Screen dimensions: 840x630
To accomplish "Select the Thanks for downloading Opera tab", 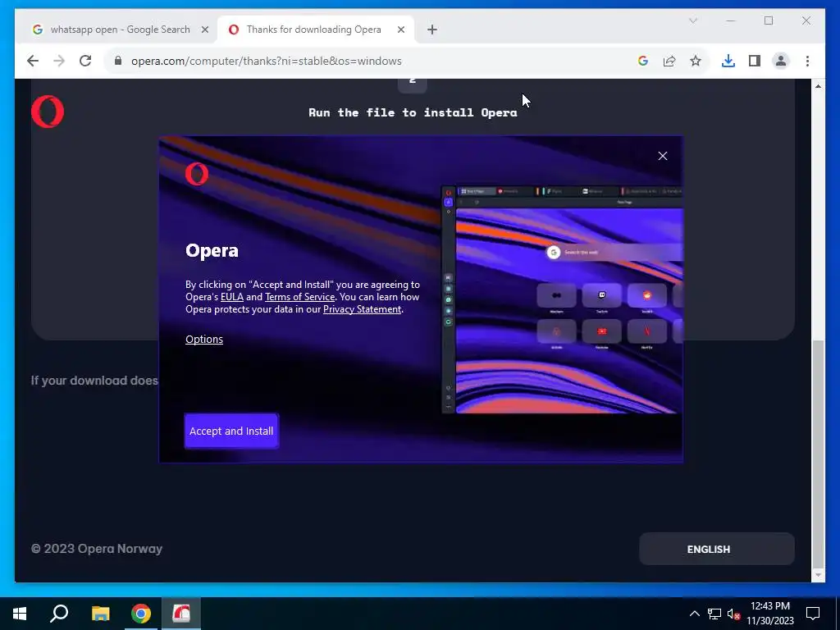I will point(315,30).
